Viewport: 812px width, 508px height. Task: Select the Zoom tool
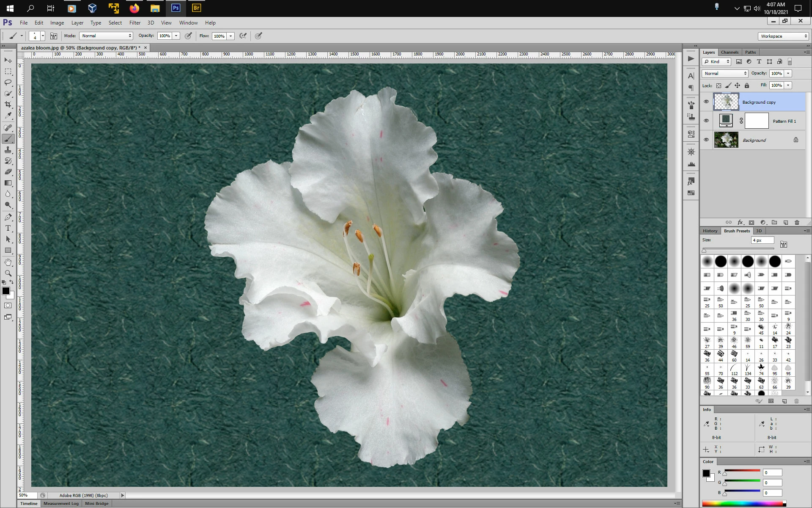point(8,273)
